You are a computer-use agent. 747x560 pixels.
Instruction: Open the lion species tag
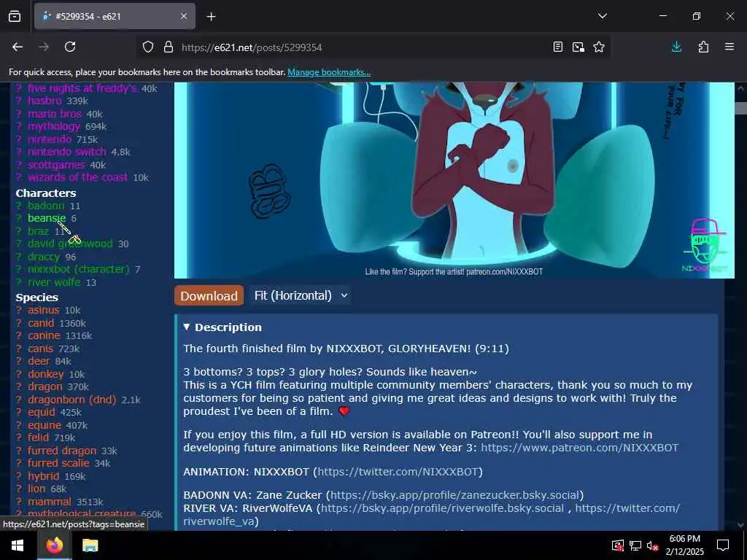36,489
